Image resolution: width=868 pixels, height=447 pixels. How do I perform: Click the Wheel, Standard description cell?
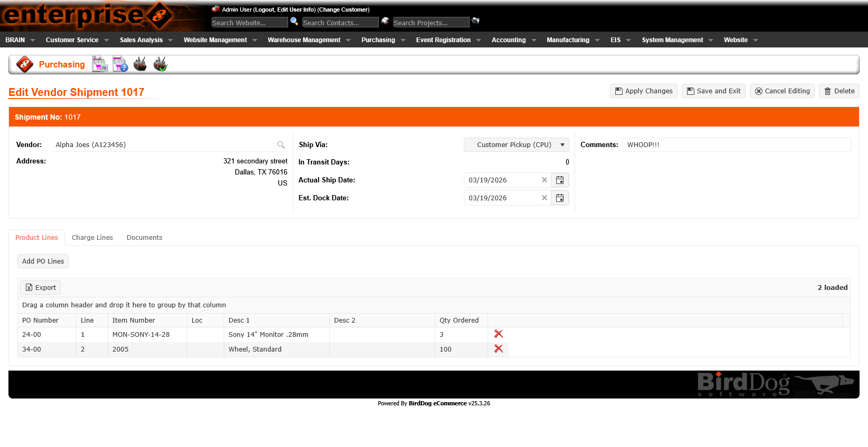point(276,349)
